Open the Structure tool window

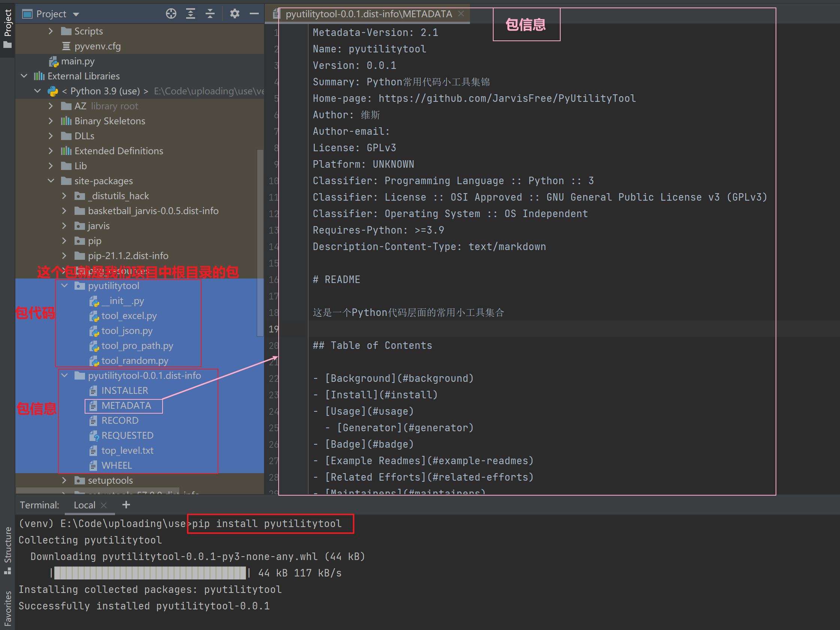(8, 548)
